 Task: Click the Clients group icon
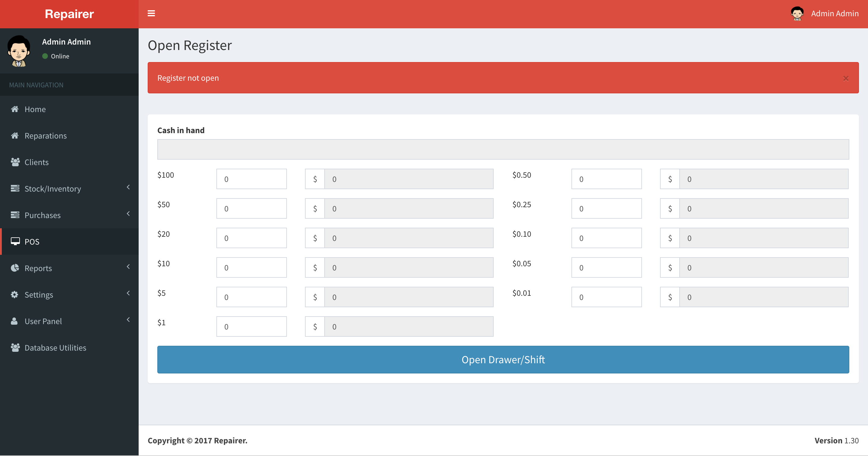pyautogui.click(x=15, y=162)
